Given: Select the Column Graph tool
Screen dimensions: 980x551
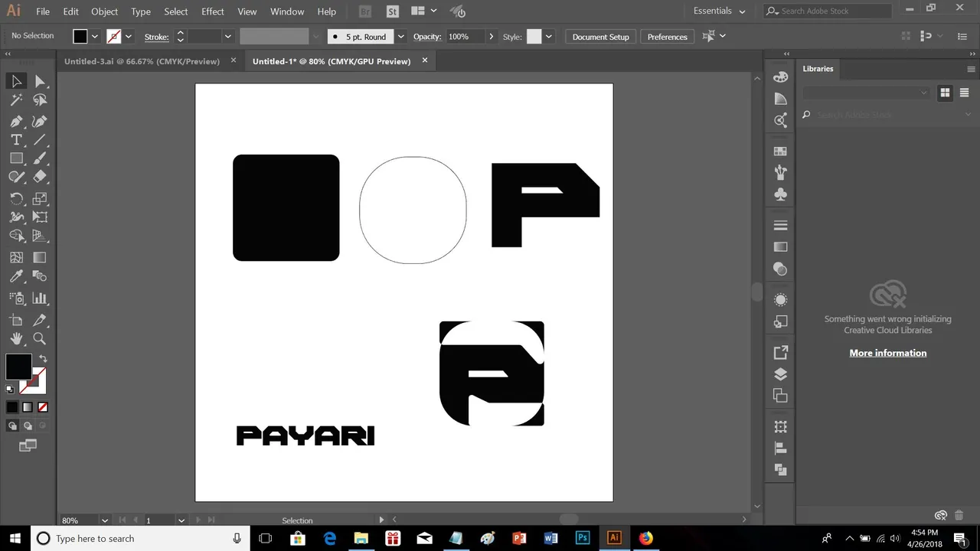Looking at the screenshot, I should click(40, 298).
